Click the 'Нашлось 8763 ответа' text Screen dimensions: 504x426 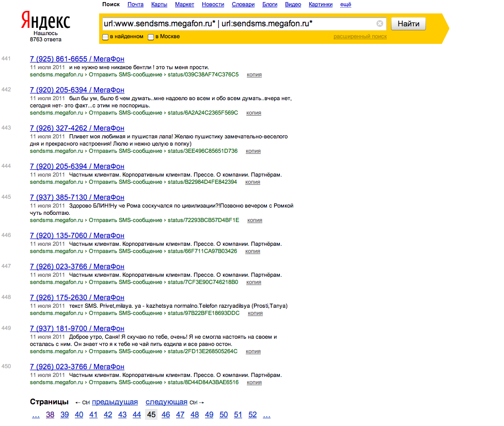45,36
